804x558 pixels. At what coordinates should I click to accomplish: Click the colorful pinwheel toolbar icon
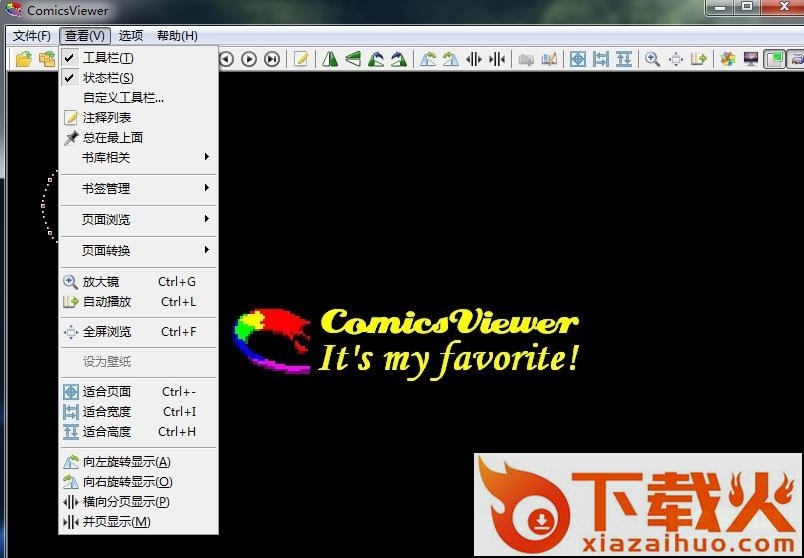point(728,59)
